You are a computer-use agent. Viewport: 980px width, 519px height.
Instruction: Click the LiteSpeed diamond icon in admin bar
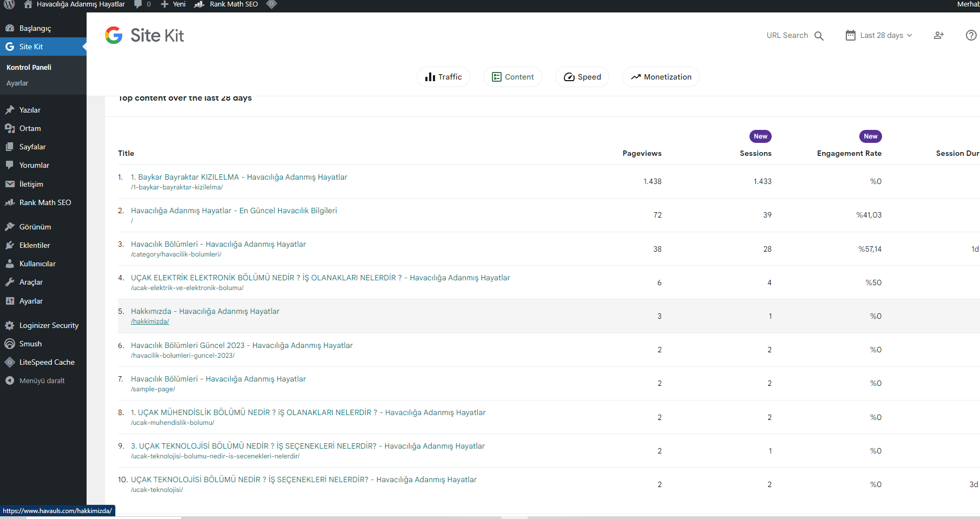pyautogui.click(x=272, y=4)
